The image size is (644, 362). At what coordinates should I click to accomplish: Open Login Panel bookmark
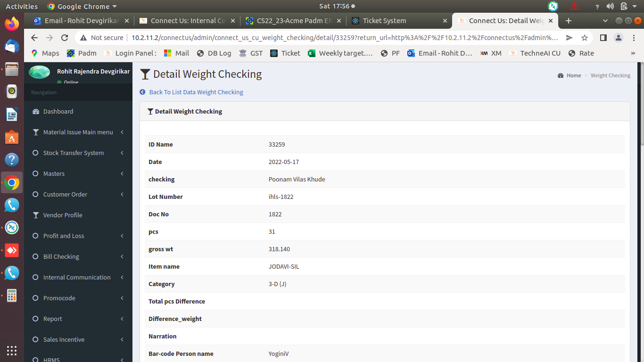click(130, 53)
